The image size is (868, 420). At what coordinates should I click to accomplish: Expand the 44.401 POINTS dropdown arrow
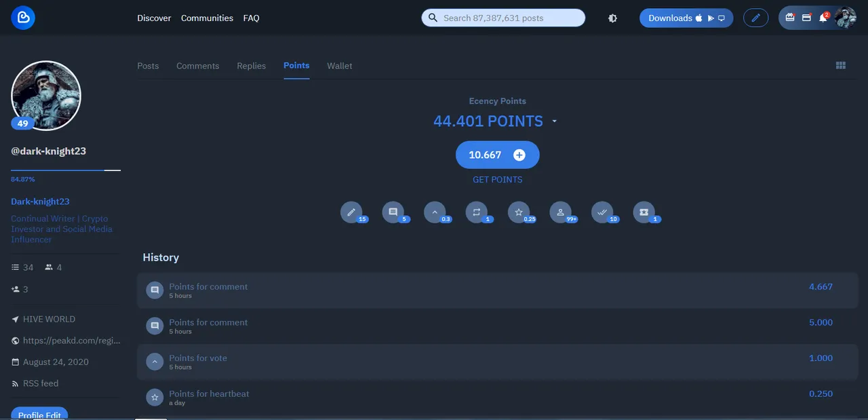[x=554, y=121]
